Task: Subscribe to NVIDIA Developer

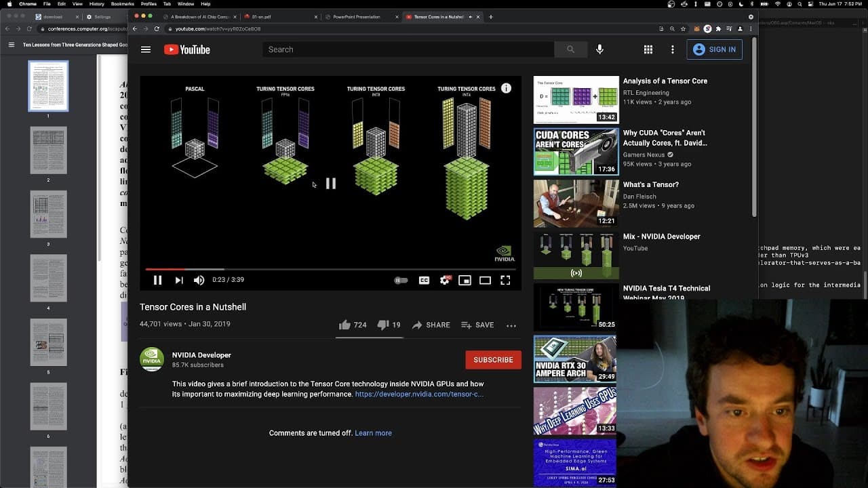Action: (493, 360)
